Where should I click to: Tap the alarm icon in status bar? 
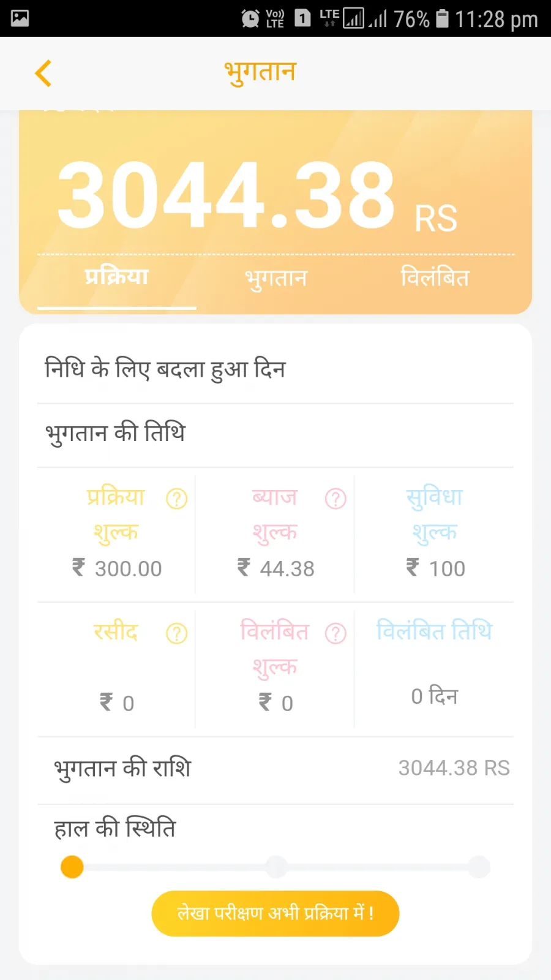(x=250, y=18)
